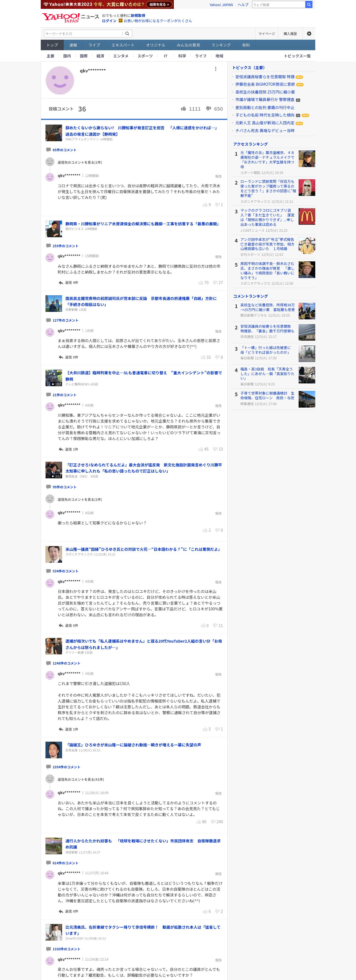Click the McDonald's thumbnail in access ranking

point(307,216)
